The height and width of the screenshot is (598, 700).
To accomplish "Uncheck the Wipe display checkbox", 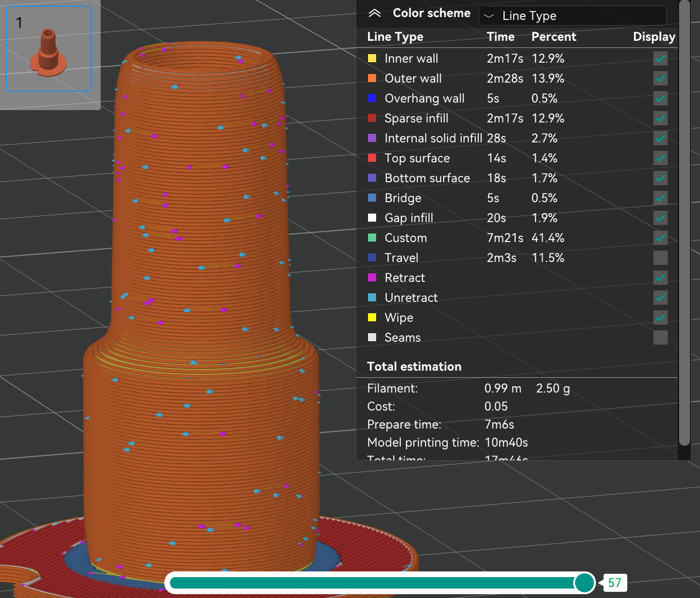I will pyautogui.click(x=661, y=318).
